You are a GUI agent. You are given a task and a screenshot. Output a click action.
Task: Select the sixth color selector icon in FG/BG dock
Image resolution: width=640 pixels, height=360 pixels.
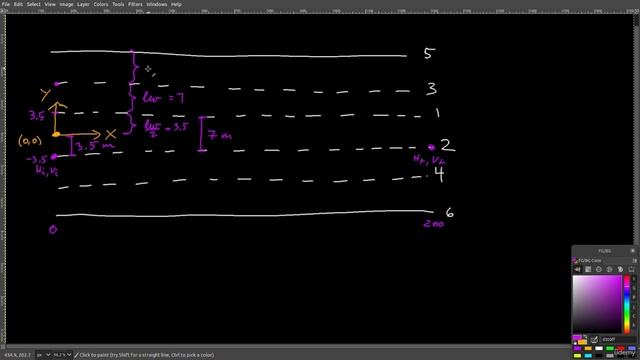pos(631,269)
